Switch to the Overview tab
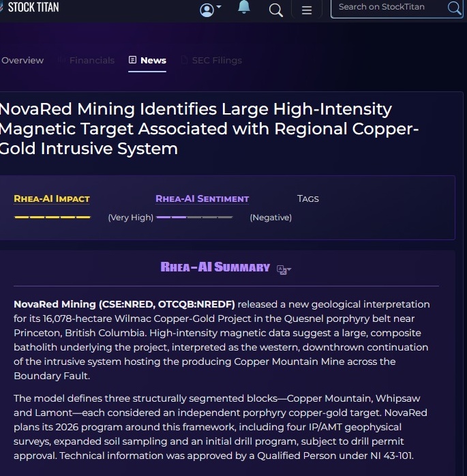 click(x=22, y=61)
